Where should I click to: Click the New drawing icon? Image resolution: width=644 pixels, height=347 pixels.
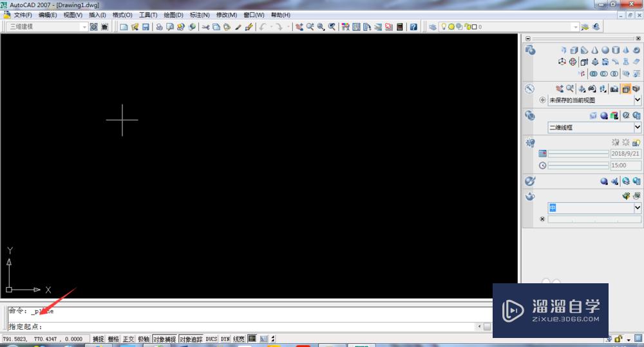(124, 26)
